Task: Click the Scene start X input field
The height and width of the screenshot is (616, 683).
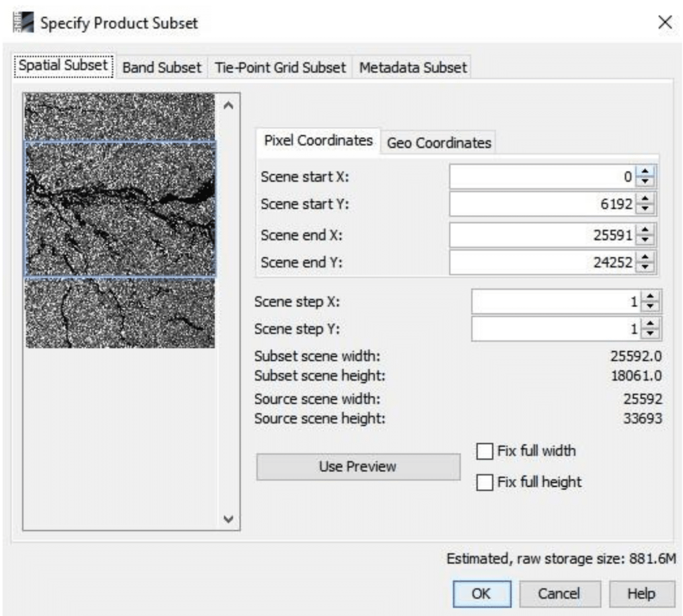Action: point(542,177)
